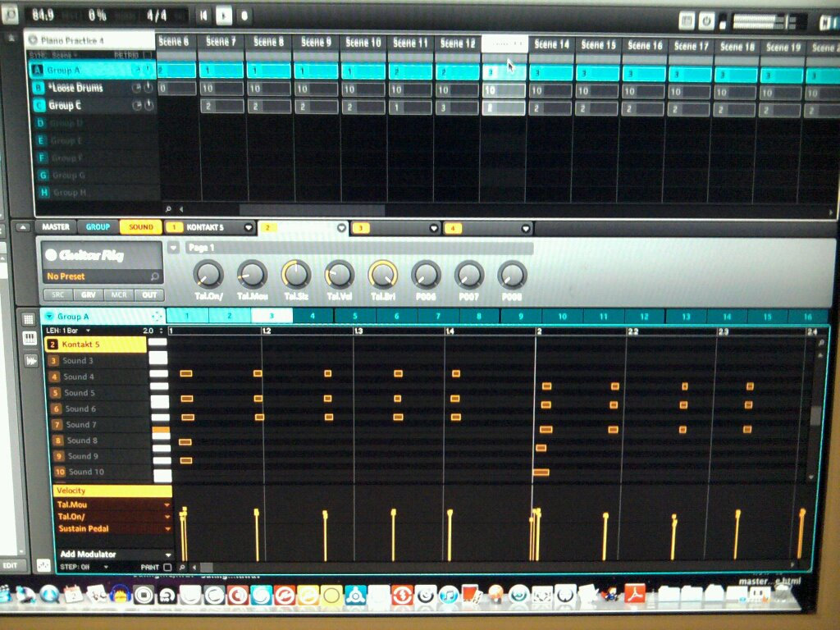The height and width of the screenshot is (630, 840).
Task: Select the GROUP tab
Action: 98,227
